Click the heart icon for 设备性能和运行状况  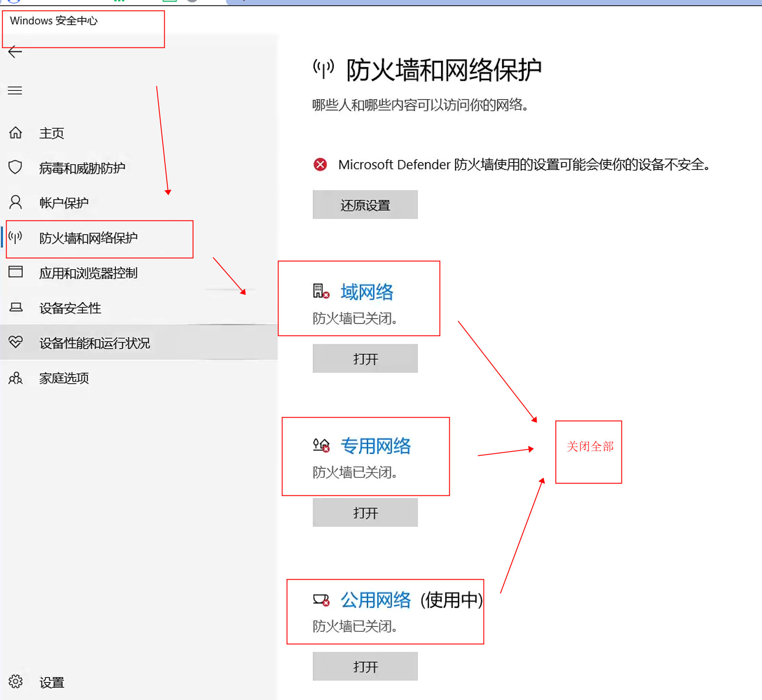[x=15, y=342]
